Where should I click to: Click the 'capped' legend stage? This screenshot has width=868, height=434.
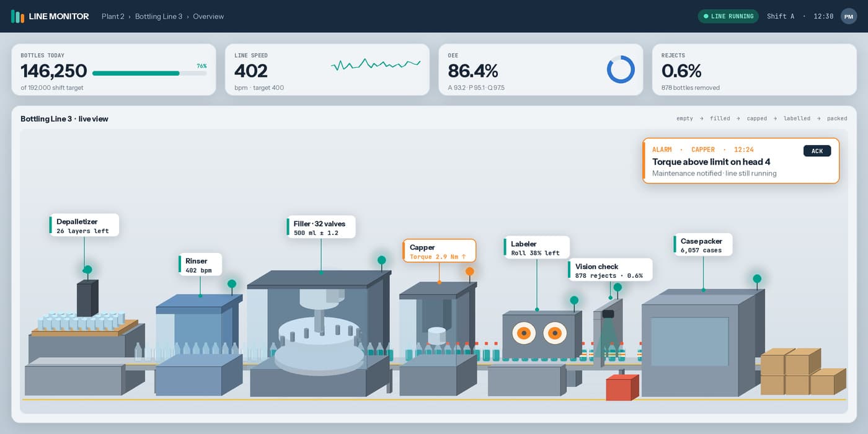click(756, 118)
